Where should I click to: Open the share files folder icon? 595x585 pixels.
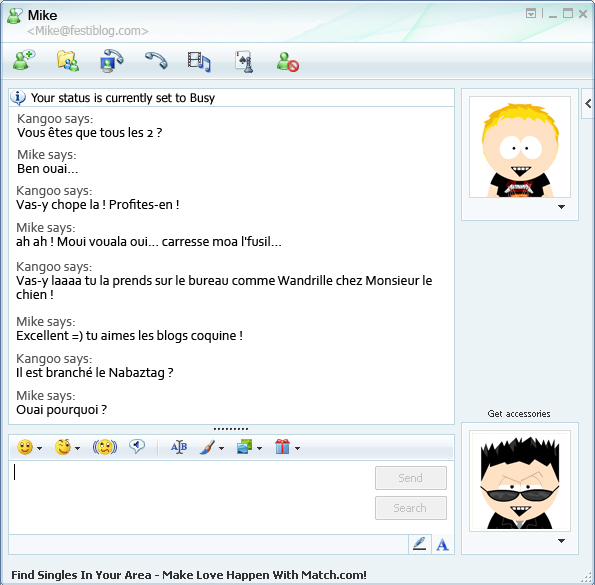tap(68, 61)
